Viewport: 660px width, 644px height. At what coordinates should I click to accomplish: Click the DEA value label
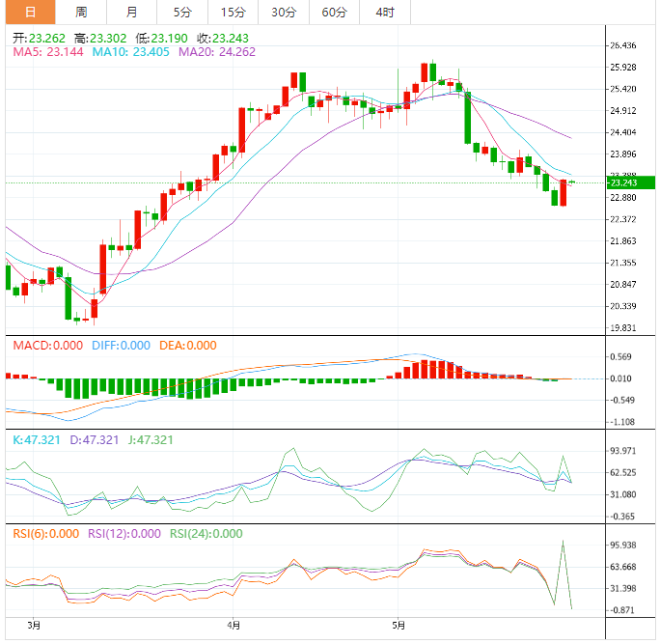tap(187, 346)
